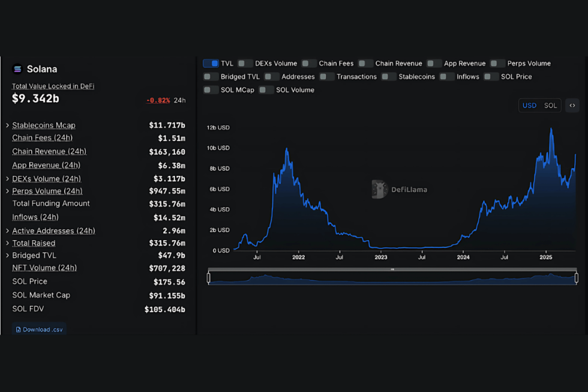The width and height of the screenshot is (588, 392).
Task: Click the embed code icon button
Action: [x=572, y=106]
